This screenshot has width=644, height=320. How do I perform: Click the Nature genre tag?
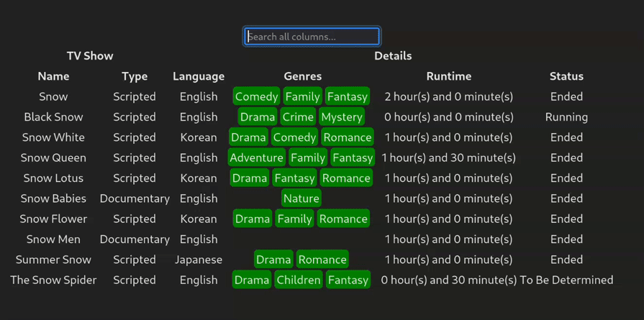(x=301, y=198)
